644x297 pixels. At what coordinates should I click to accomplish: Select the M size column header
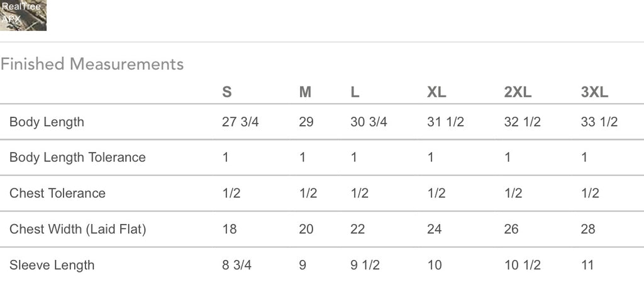[x=305, y=92]
